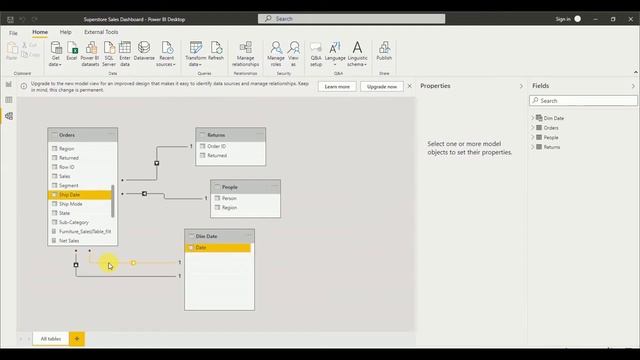Image resolution: width=640 pixels, height=360 pixels.
Task: Select Region field in People table
Action: (x=245, y=207)
